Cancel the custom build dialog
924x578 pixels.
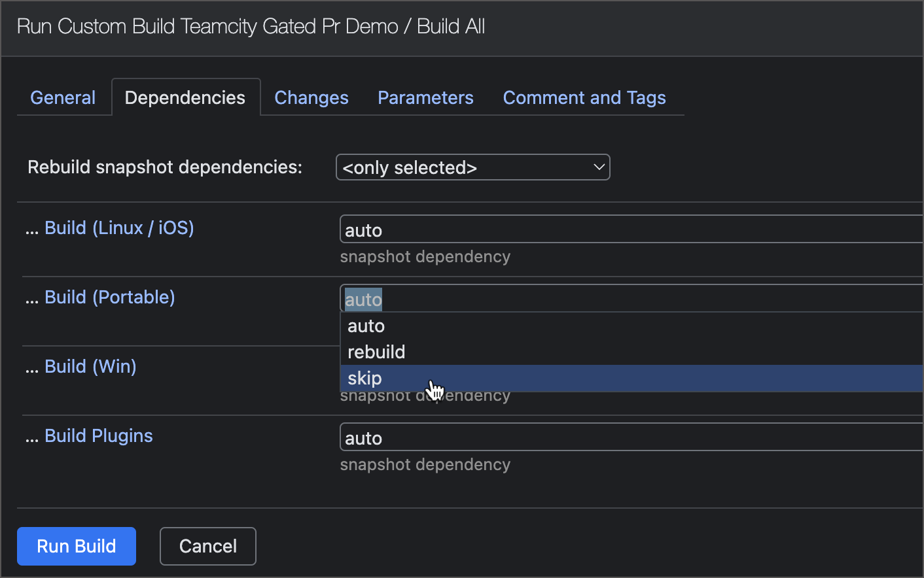208,546
